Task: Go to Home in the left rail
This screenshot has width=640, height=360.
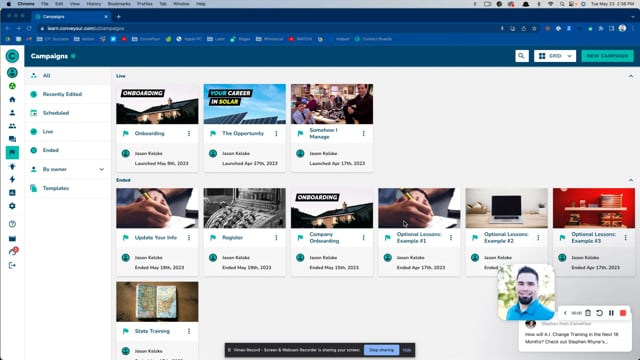Action: point(12,100)
